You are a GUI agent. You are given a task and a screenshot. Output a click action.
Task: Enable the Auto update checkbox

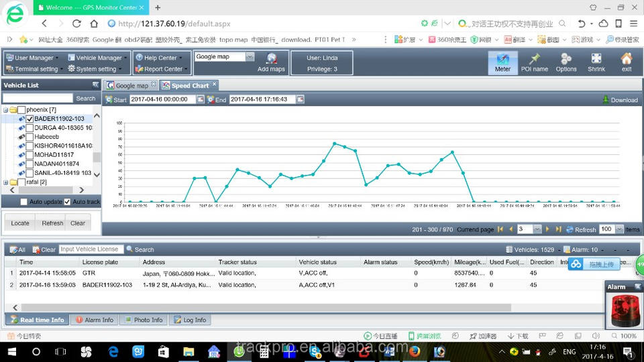click(24, 202)
